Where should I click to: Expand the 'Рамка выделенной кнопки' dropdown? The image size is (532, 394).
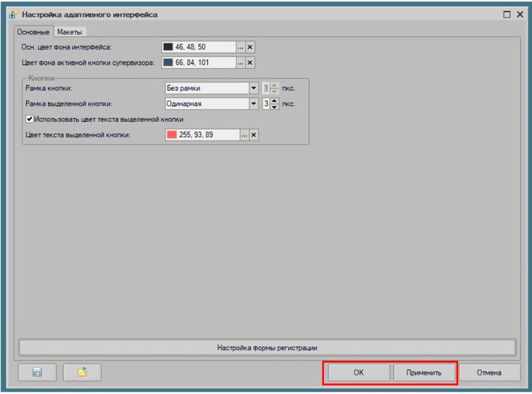coord(254,104)
